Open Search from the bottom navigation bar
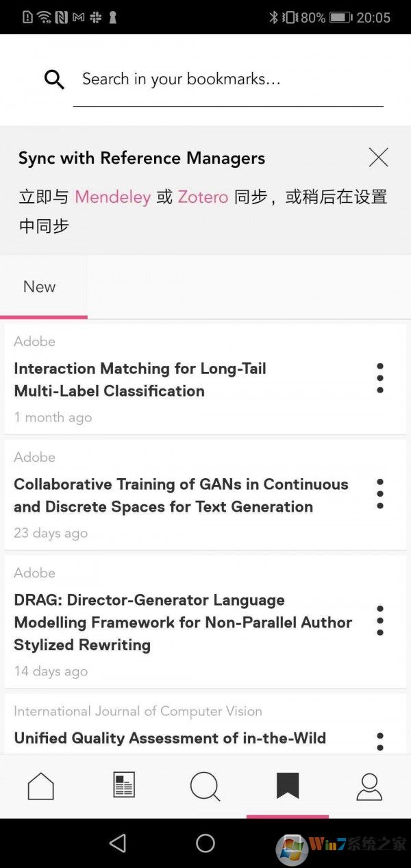The height and width of the screenshot is (868, 411). [205, 786]
